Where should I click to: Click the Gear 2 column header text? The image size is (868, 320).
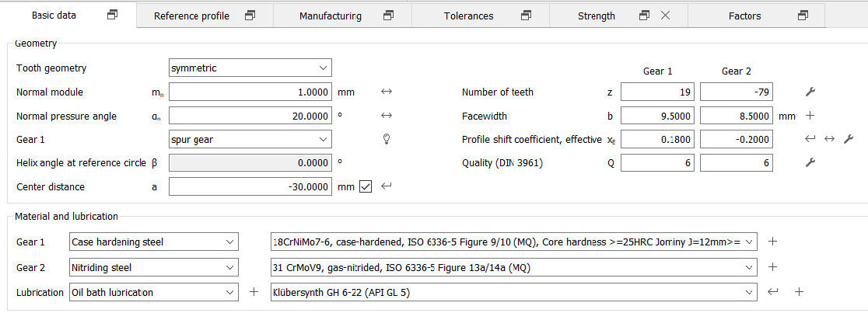click(737, 71)
